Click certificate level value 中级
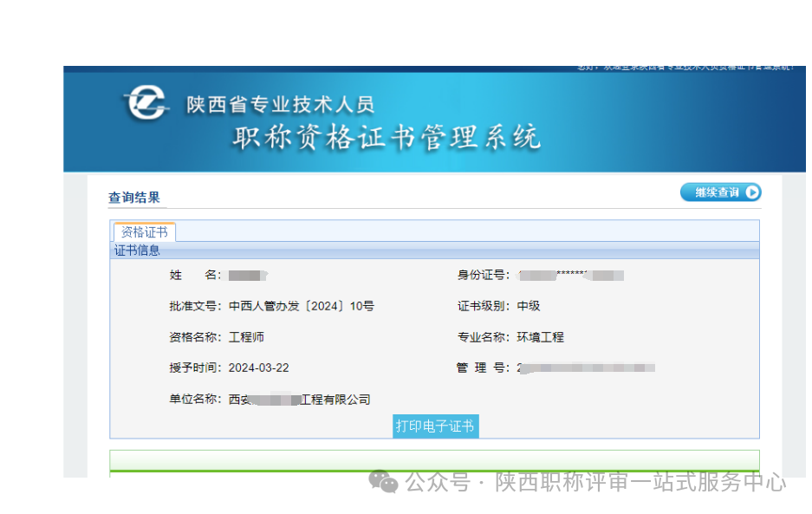812x514 pixels. [x=529, y=306]
